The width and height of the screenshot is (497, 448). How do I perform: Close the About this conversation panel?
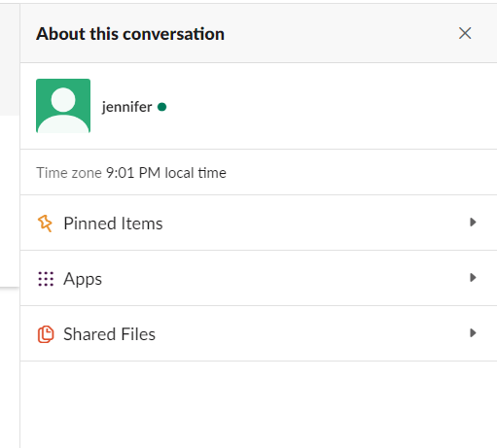(x=465, y=33)
